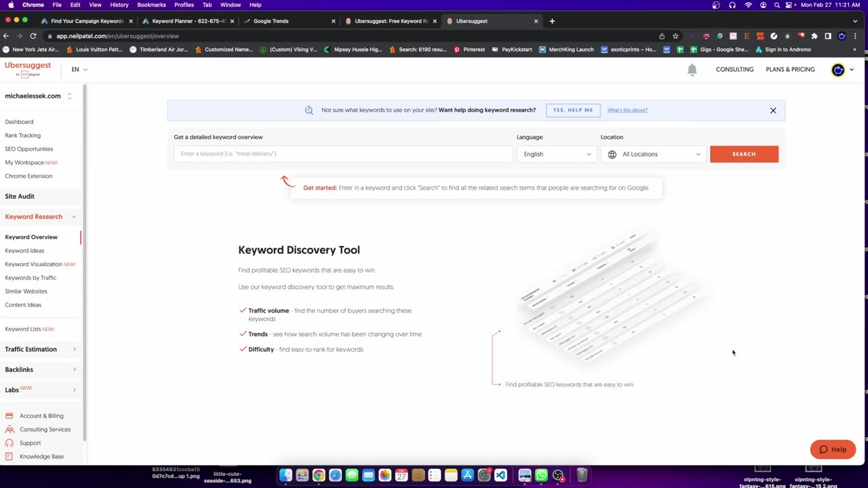Open Finder from the dock
Screen dimensions: 868x488
point(285,475)
